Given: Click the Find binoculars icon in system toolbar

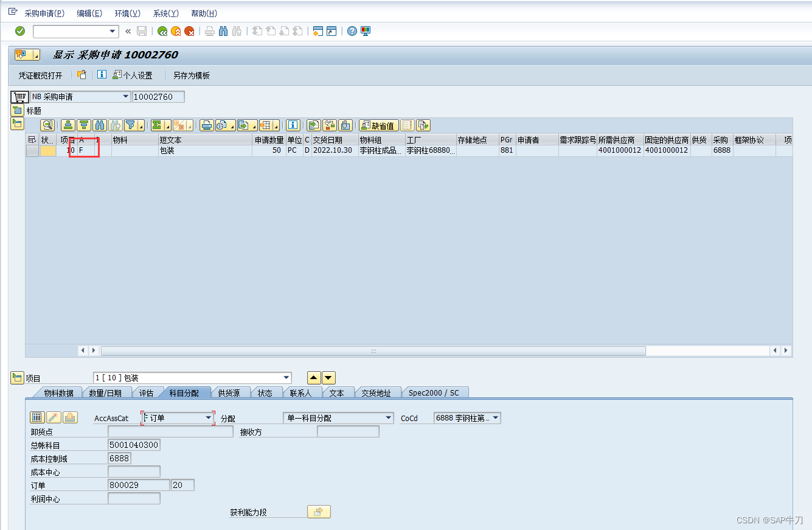Looking at the screenshot, I should click(x=223, y=31).
